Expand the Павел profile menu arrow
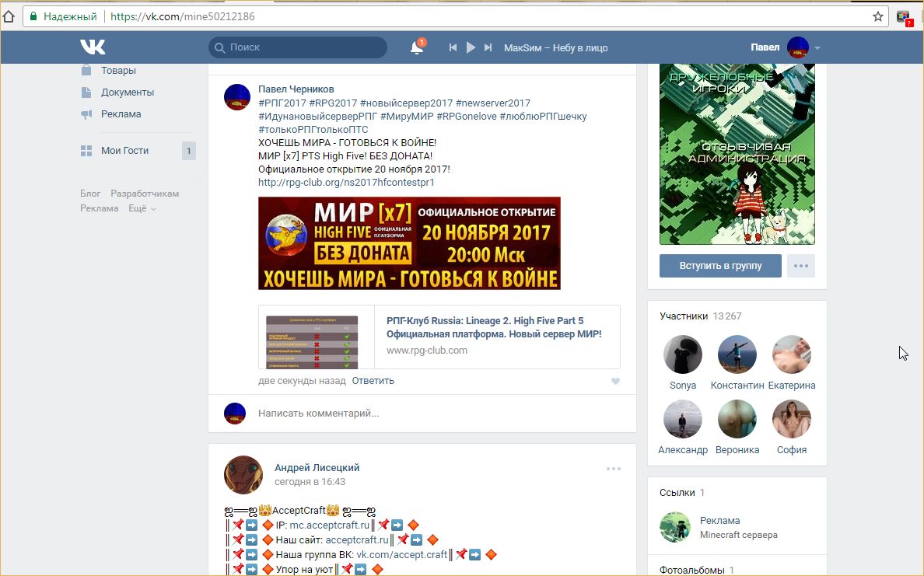The image size is (924, 576). pos(817,47)
